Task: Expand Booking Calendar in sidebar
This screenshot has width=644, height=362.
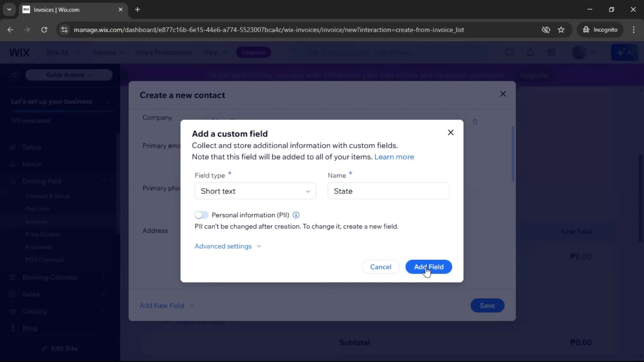Action: click(104, 277)
